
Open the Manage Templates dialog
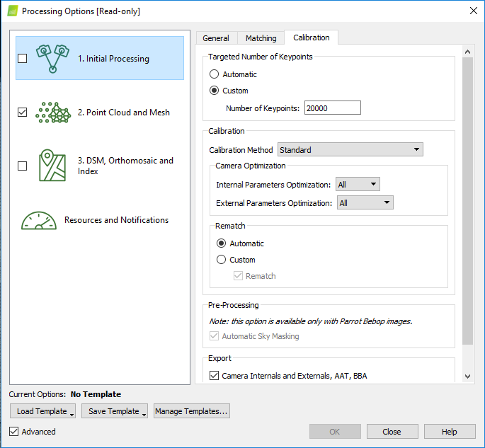[191, 411]
